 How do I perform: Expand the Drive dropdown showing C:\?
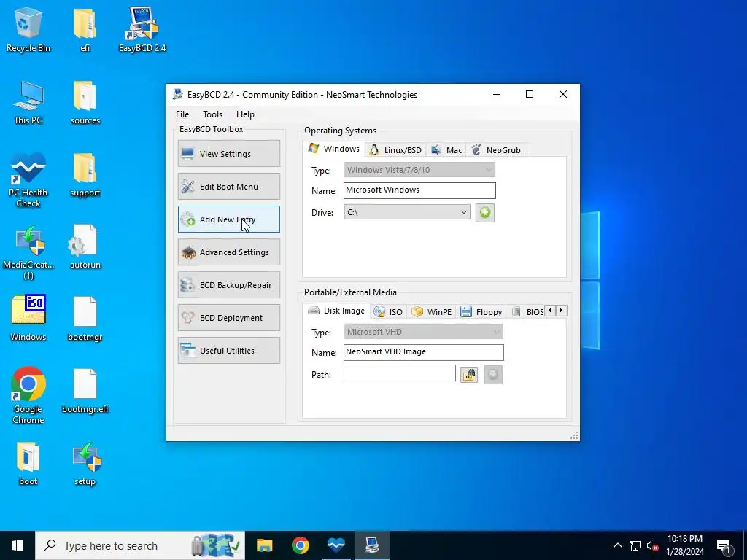pos(407,212)
